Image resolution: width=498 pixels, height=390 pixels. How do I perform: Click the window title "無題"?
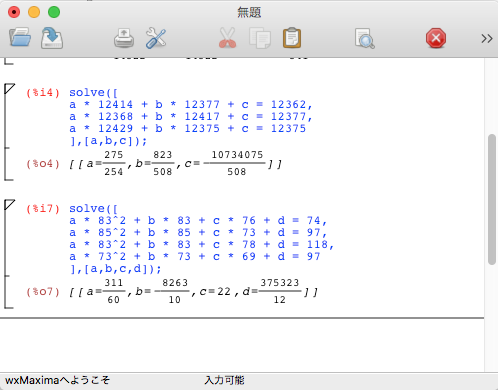249,13
